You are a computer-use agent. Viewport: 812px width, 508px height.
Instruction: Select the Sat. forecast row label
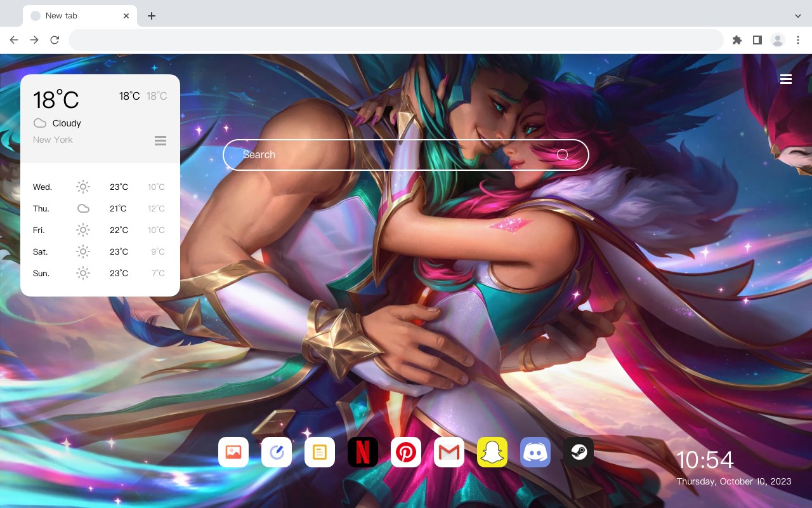pos(41,252)
